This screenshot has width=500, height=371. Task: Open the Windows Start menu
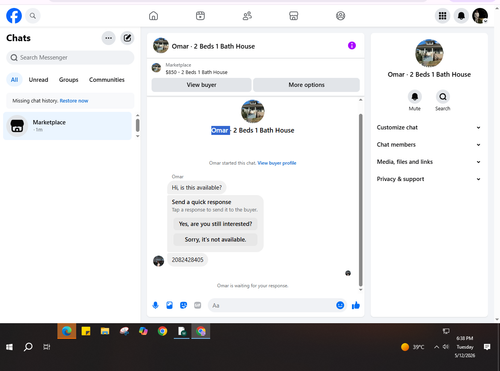pyautogui.click(x=9, y=347)
